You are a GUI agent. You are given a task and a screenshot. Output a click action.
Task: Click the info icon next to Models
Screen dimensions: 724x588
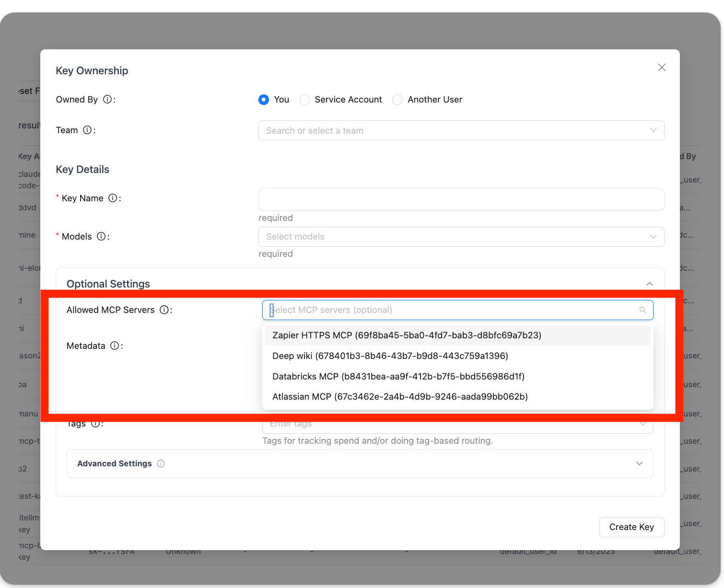[x=101, y=237]
